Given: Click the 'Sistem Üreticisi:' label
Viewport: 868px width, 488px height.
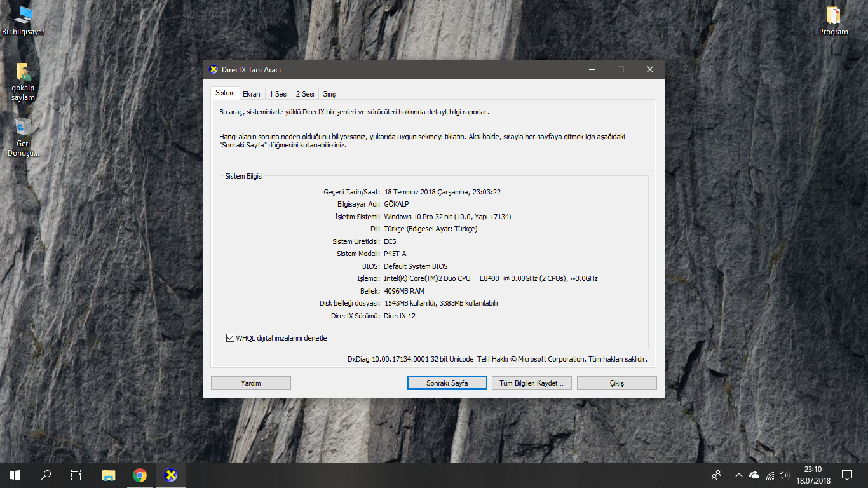Looking at the screenshot, I should coord(356,241).
